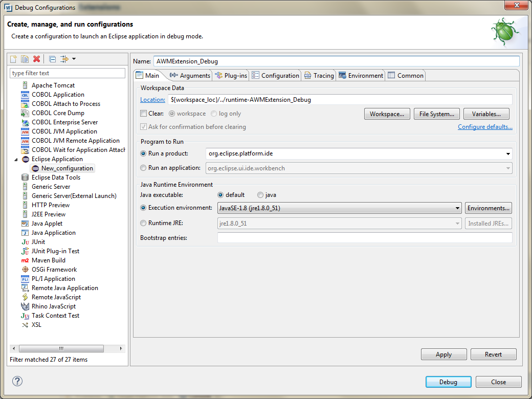Duplicate the selected launch configuration
The height and width of the screenshot is (399, 532).
(x=25, y=58)
